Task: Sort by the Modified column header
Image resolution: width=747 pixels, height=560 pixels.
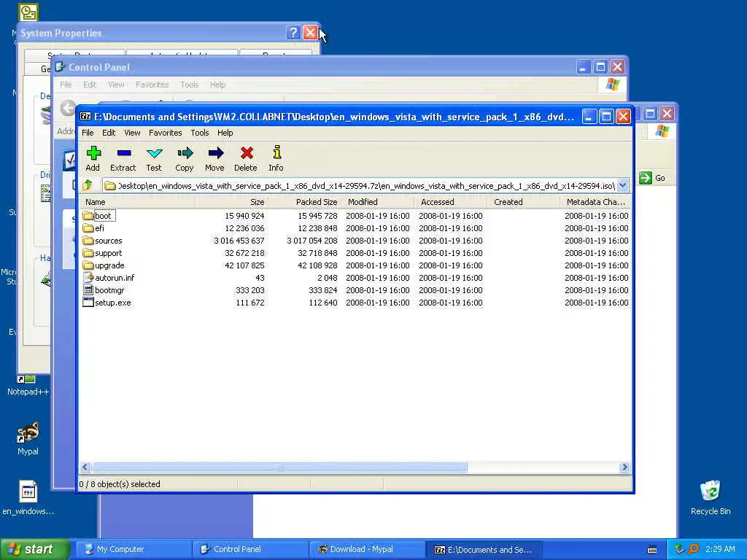Action: click(378, 202)
